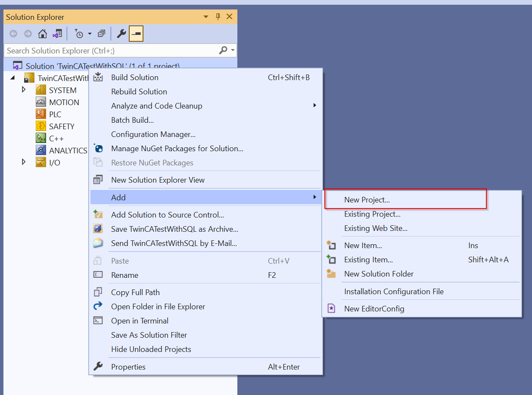
Task: Choose Open Folder in File Explorer
Action: click(205, 307)
